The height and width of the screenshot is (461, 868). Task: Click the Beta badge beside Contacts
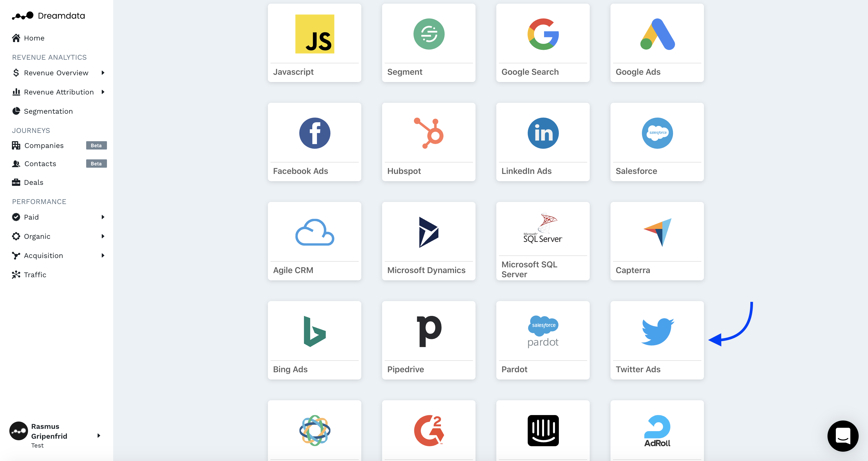coord(96,164)
